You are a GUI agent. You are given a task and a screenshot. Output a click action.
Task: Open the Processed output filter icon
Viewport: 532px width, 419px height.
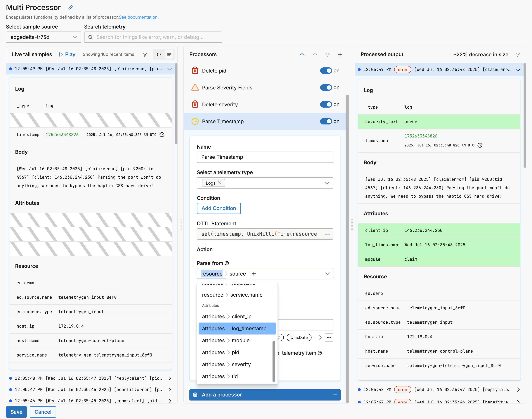point(518,54)
